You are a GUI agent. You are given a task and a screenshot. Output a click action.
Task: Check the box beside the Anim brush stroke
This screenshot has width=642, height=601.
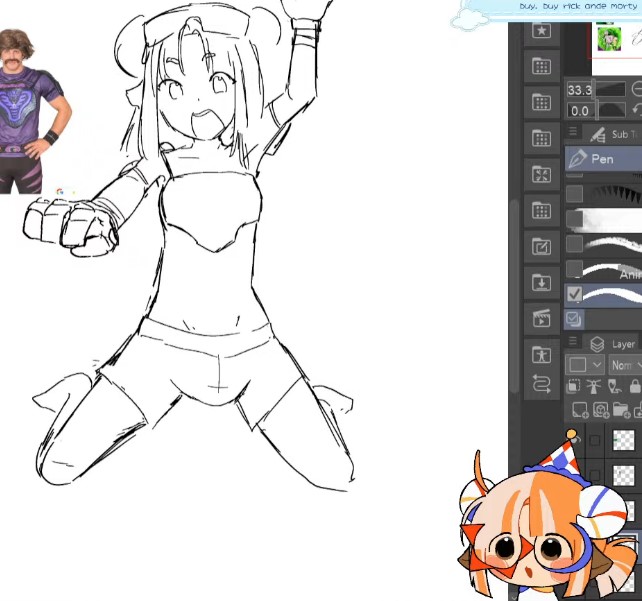click(x=574, y=269)
